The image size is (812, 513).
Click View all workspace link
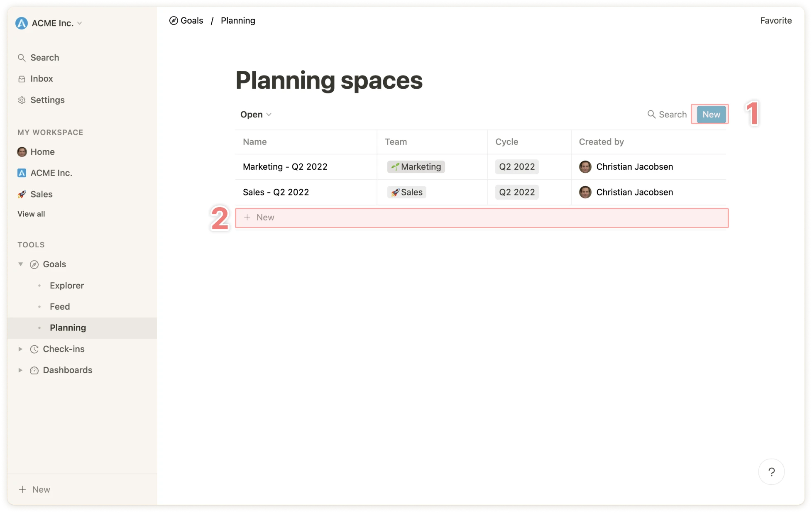coord(31,214)
